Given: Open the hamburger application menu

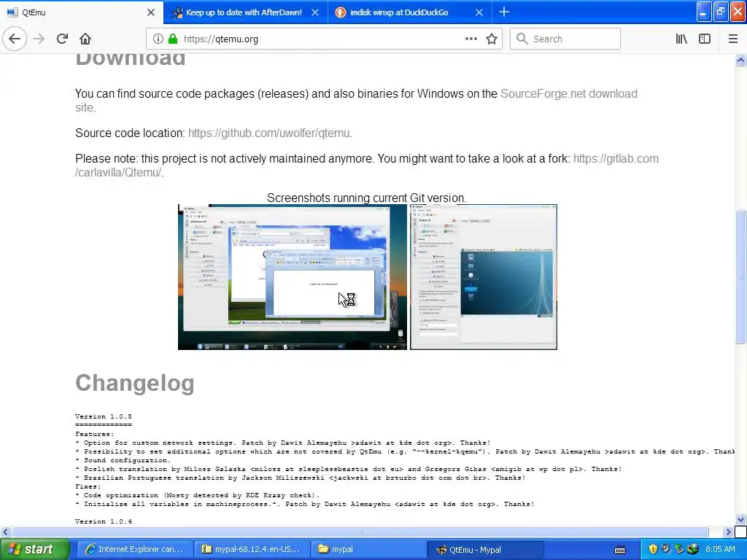Looking at the screenshot, I should (733, 39).
